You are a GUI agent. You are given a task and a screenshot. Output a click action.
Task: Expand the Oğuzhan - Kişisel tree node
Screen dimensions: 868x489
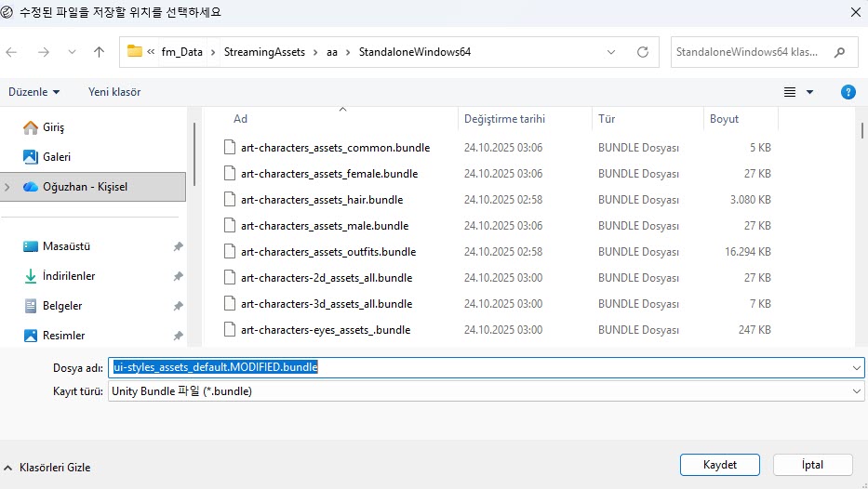pos(8,187)
